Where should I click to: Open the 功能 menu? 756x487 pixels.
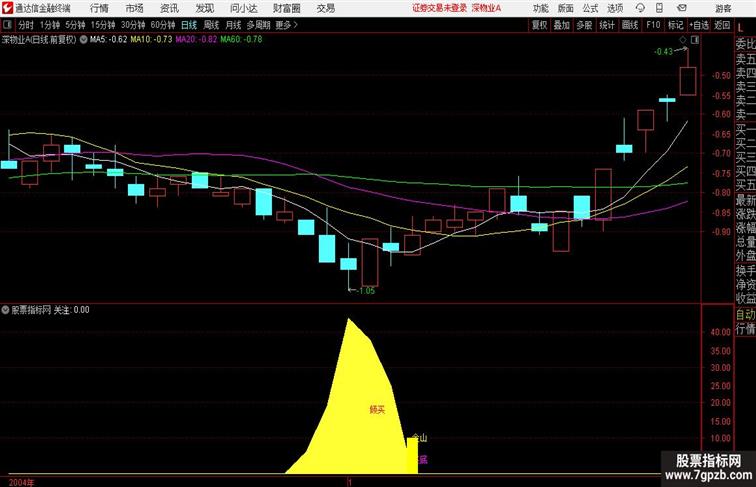[540, 8]
